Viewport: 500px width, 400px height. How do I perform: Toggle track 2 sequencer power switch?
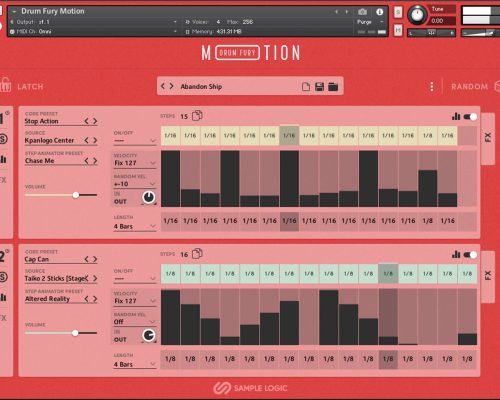coord(470,255)
